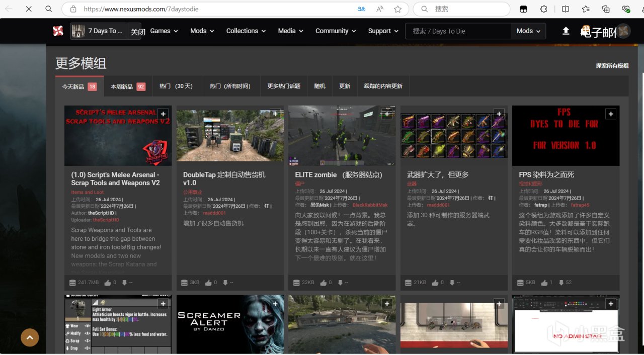
Task: Open the user avatar profile icon
Action: pyautogui.click(x=623, y=31)
